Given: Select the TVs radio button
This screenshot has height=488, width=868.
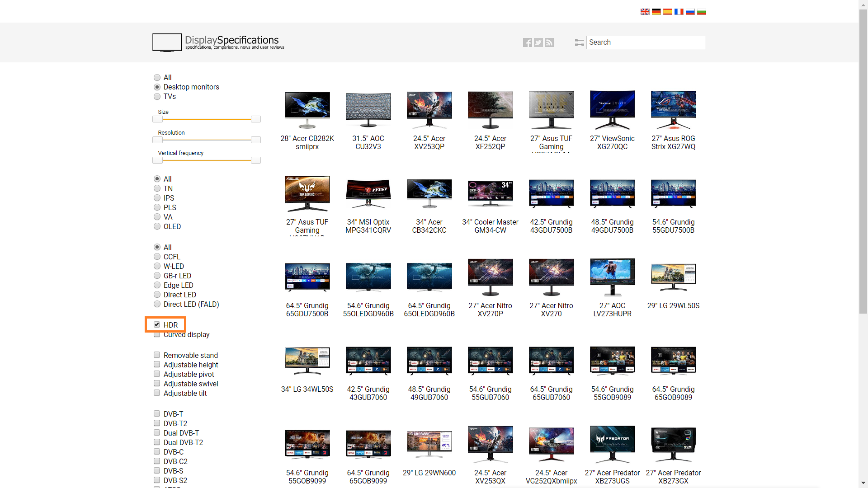Looking at the screenshot, I should pyautogui.click(x=157, y=97).
